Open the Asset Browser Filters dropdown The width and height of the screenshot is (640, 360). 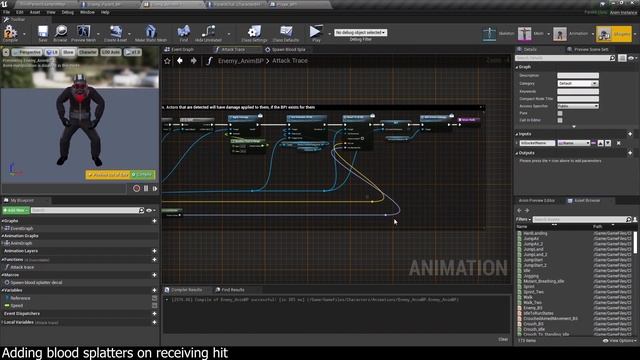coord(523,219)
